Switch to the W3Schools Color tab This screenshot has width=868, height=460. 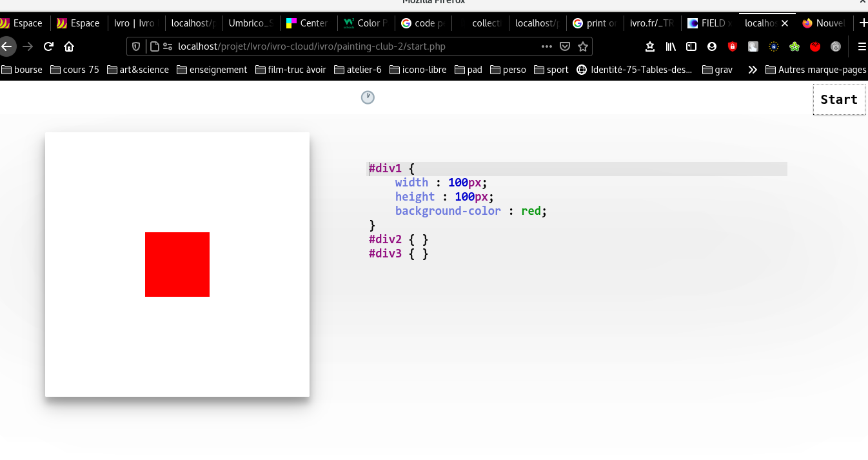click(365, 23)
